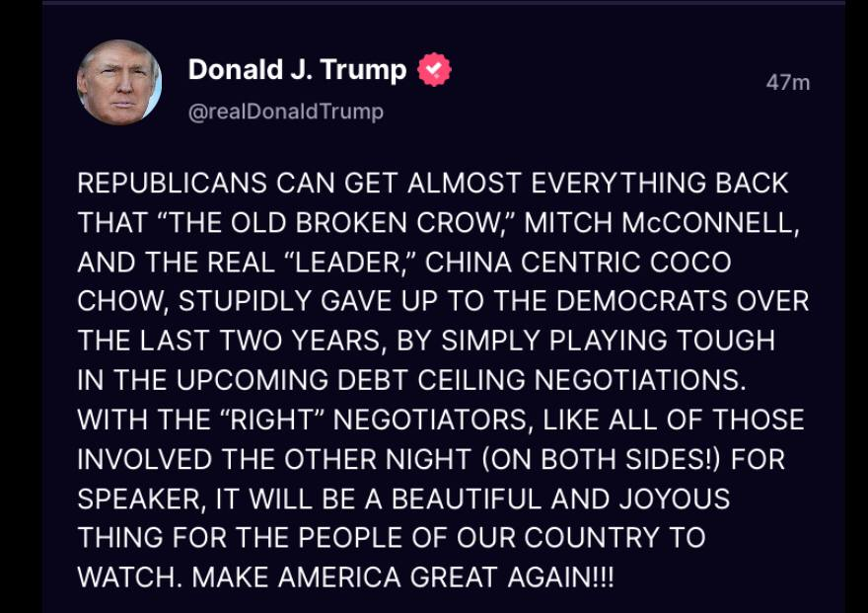Click the closing "MAKE AMERICA GREAT AGAIN!!!" text
This screenshot has height=613, width=868.
click(x=402, y=577)
